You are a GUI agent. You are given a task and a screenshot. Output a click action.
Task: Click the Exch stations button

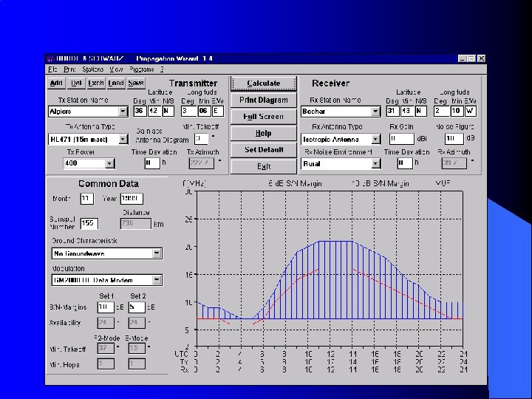coord(96,83)
